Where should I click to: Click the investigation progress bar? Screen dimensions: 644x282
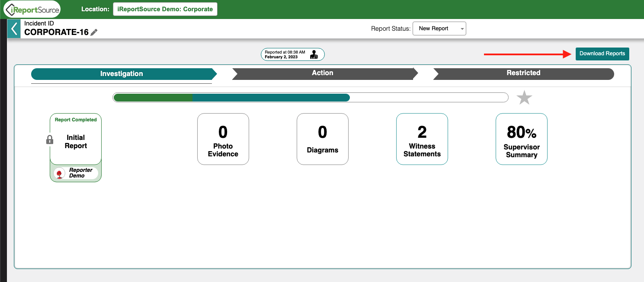click(311, 98)
